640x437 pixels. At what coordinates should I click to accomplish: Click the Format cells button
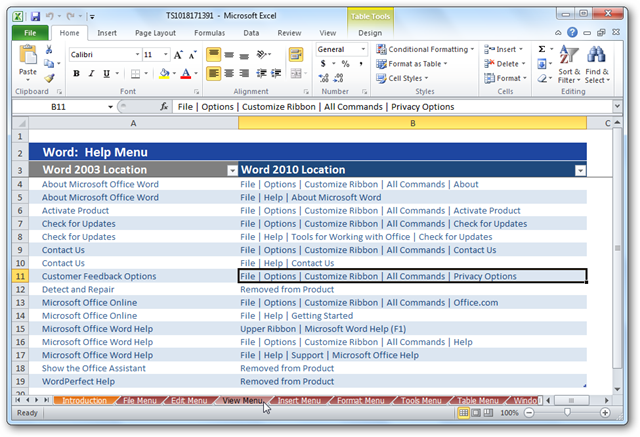click(x=505, y=78)
